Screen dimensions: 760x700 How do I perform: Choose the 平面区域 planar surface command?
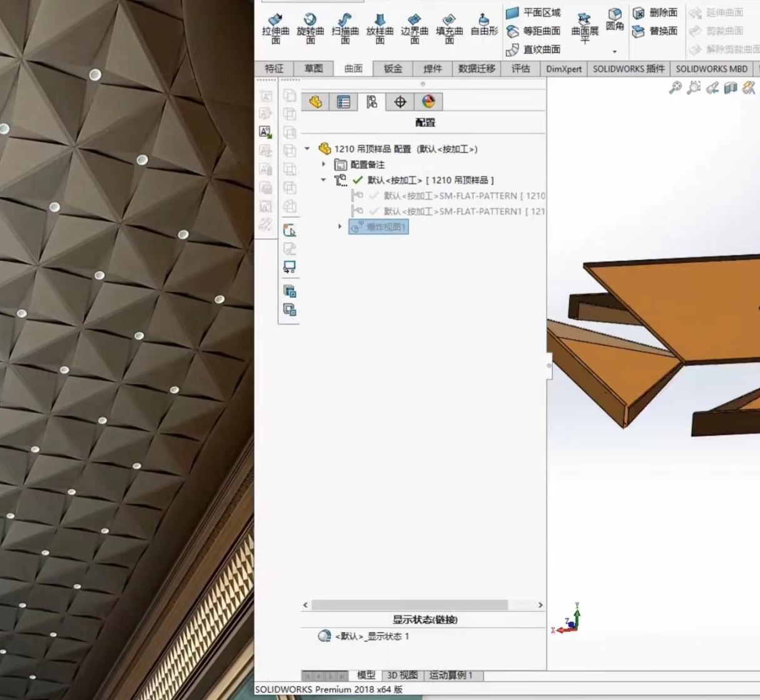[533, 13]
